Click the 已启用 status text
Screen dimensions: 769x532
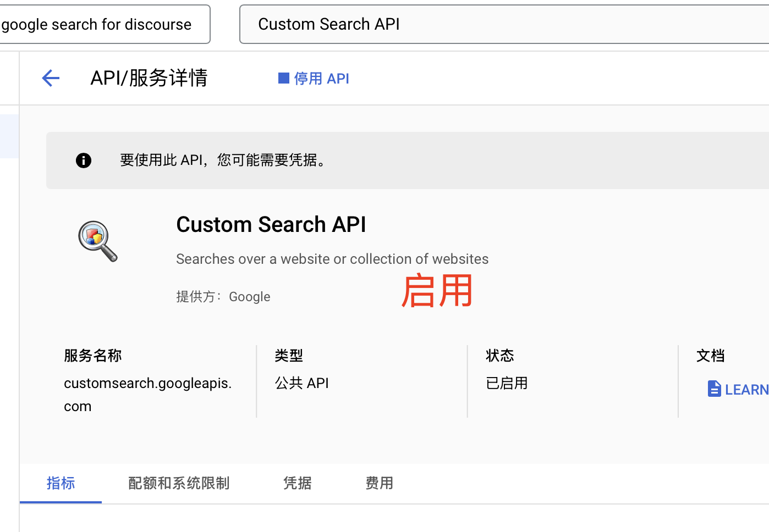tap(506, 383)
